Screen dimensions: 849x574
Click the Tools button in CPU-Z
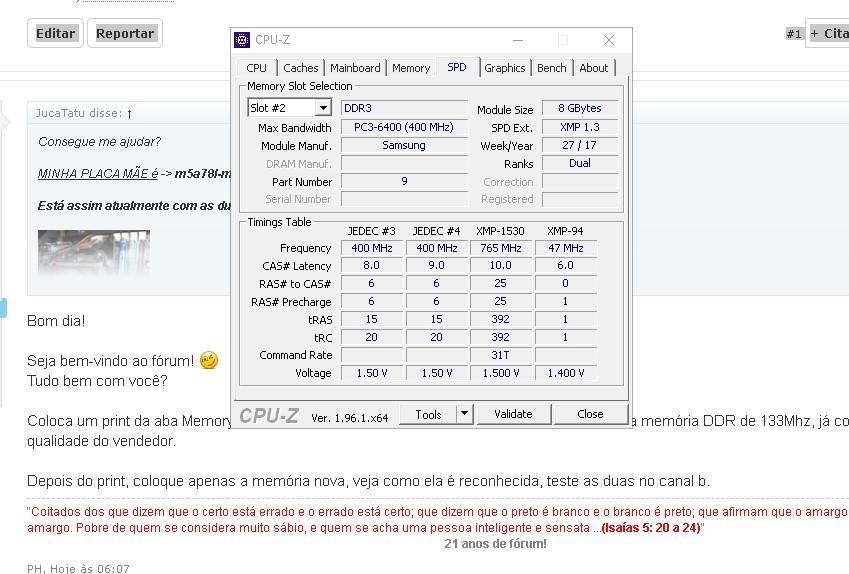click(428, 414)
